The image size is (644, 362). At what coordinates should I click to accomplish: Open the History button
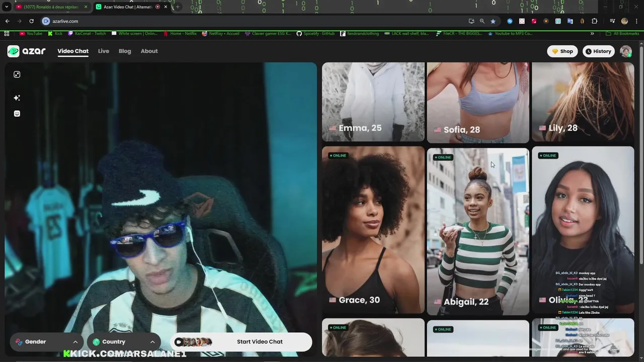pos(599,51)
